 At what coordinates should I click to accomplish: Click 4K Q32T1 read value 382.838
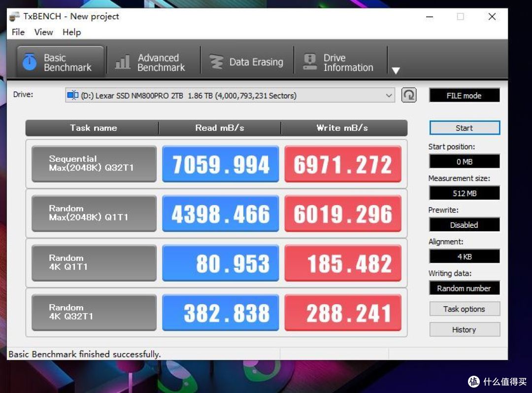[221, 312]
